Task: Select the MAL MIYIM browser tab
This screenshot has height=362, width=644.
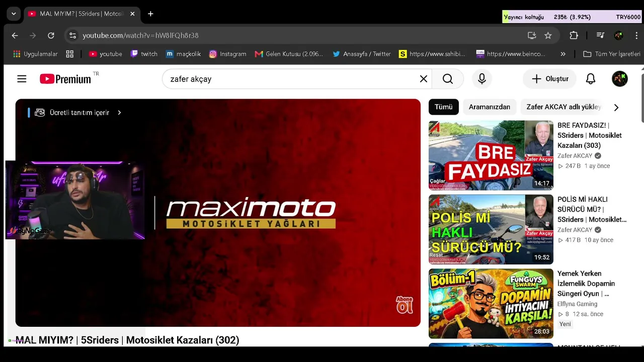Action: point(82,14)
